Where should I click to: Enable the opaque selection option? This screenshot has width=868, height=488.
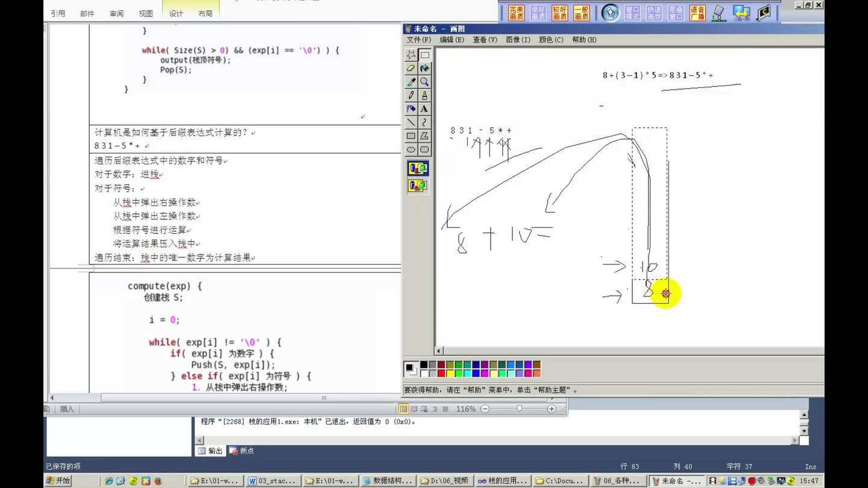tap(418, 168)
